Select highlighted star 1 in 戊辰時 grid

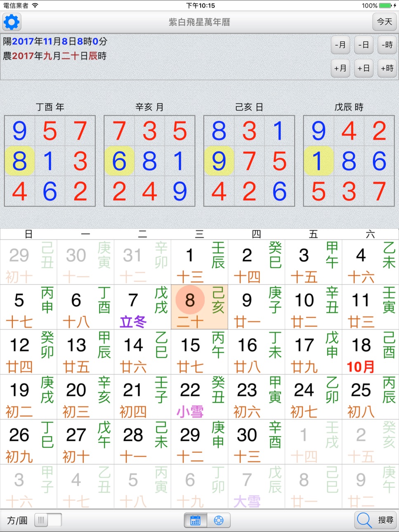(x=319, y=161)
